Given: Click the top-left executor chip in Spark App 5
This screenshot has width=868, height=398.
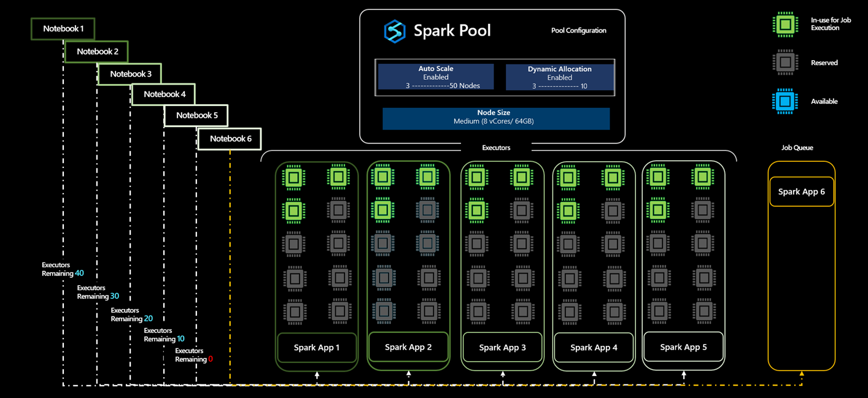Looking at the screenshot, I should [x=658, y=177].
